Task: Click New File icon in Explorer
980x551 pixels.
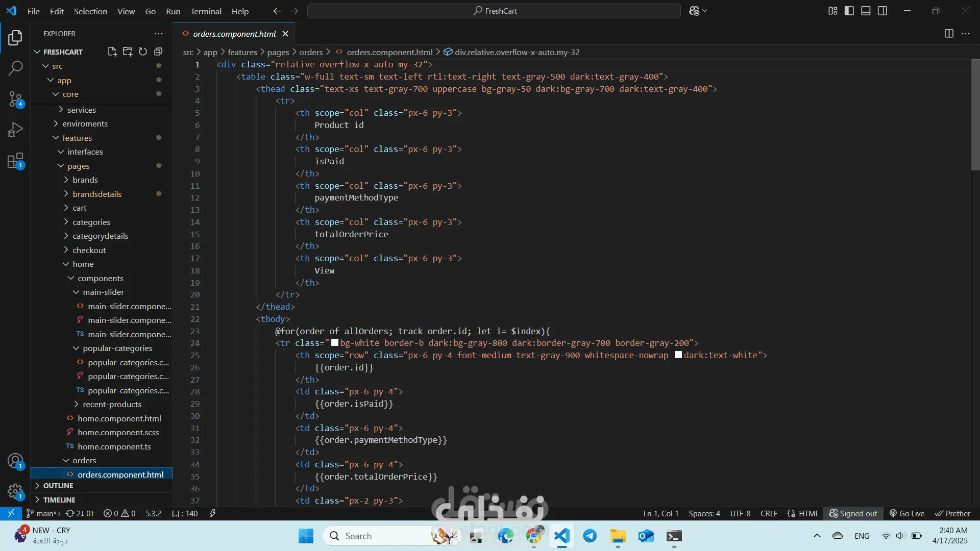Action: [x=112, y=52]
